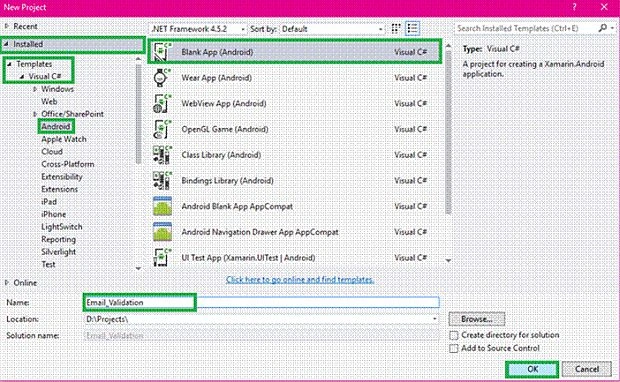Collapse the Installed section
The image size is (620, 382).
(x=6, y=44)
